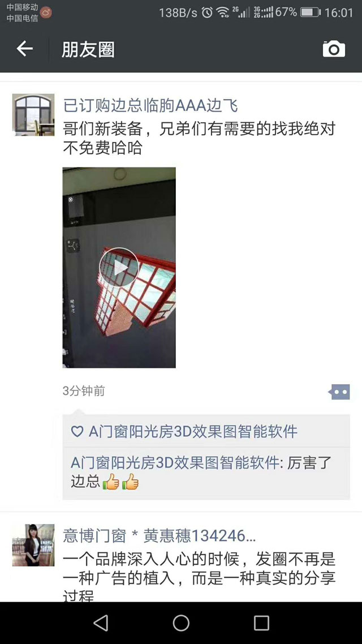Image resolution: width=362 pixels, height=644 pixels.
Task: Open the avatar of 意博门窗 黄惠穗
Action: (33, 545)
